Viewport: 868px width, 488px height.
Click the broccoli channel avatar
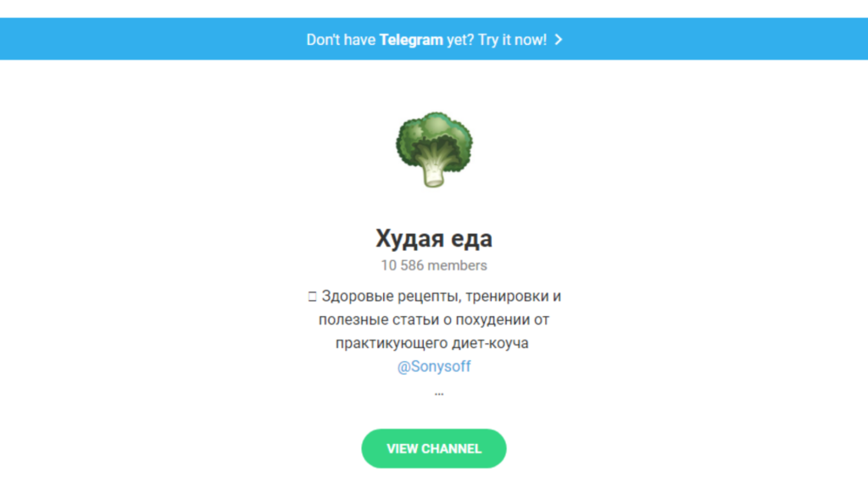pos(434,149)
